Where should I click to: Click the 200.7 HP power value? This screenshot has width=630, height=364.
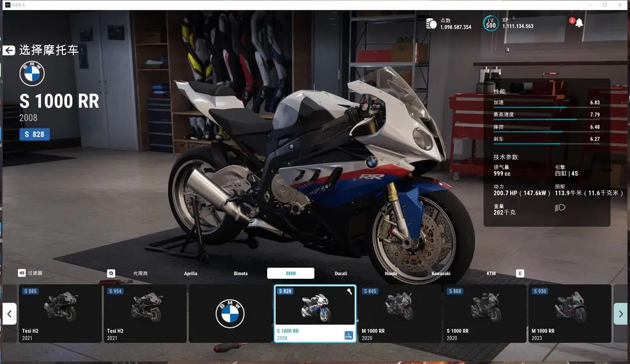[522, 193]
